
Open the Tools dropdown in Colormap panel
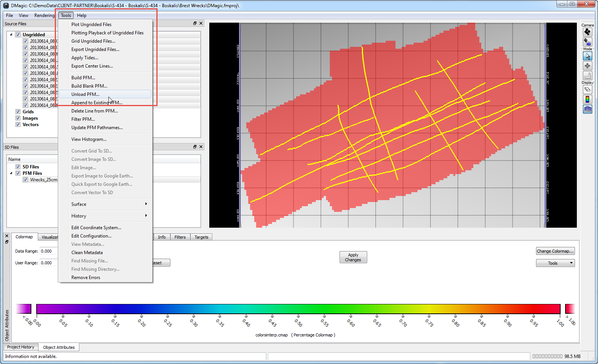pyautogui.click(x=555, y=263)
